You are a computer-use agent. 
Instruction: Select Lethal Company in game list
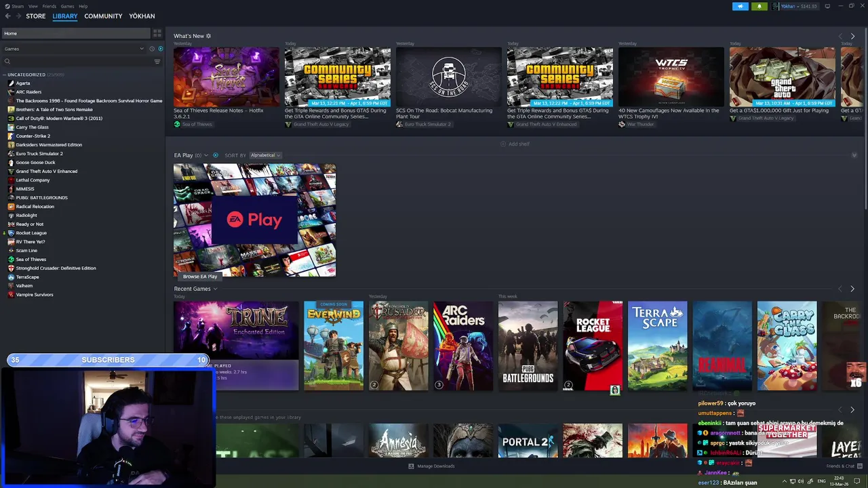pos(33,180)
